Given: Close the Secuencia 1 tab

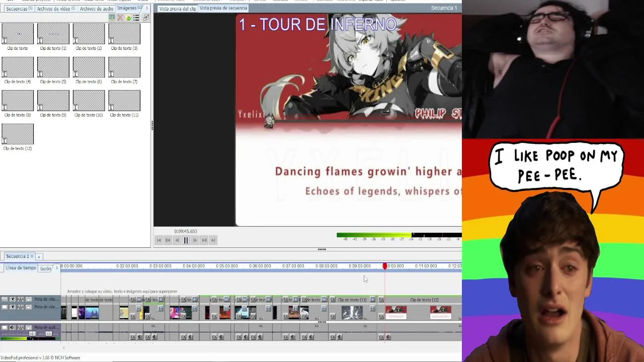Looking at the screenshot, I should 32,256.
